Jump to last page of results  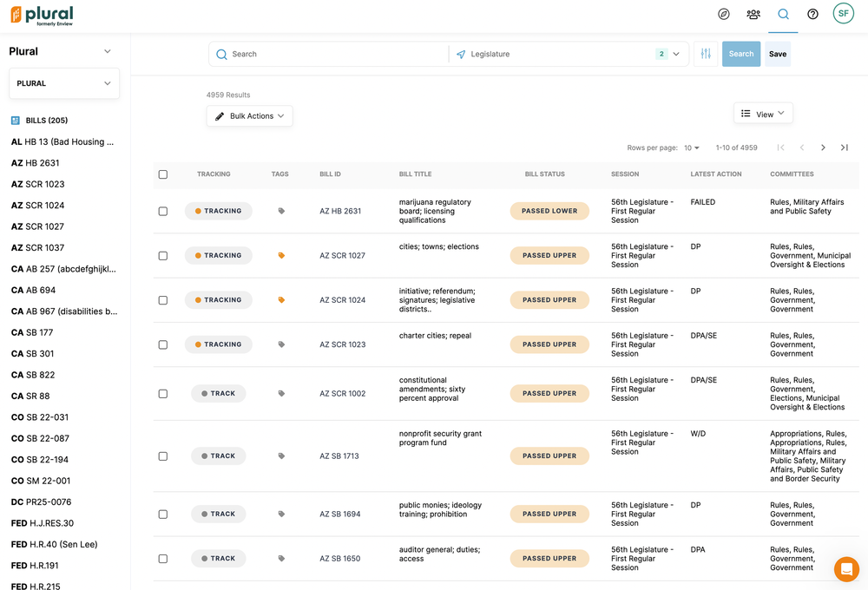(x=844, y=147)
